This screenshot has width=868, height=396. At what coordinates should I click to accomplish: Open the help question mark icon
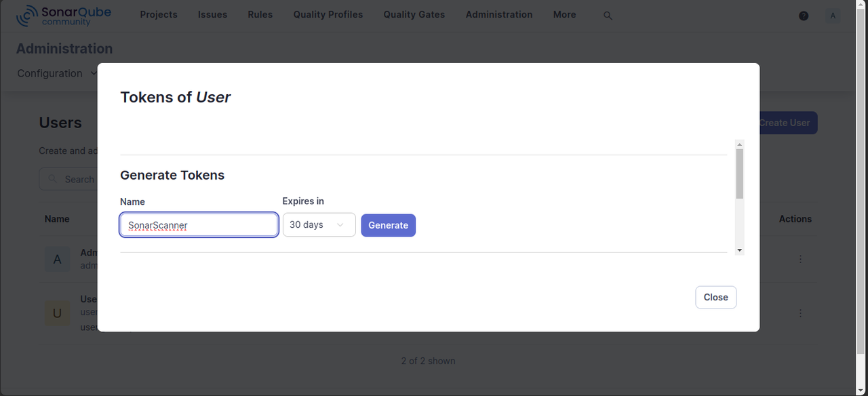coord(804,16)
